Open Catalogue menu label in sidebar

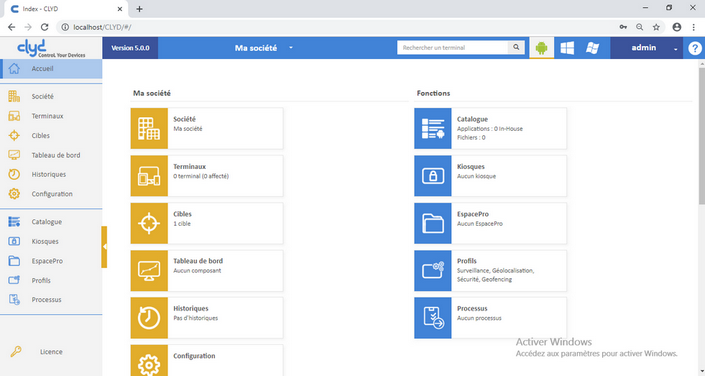click(47, 222)
